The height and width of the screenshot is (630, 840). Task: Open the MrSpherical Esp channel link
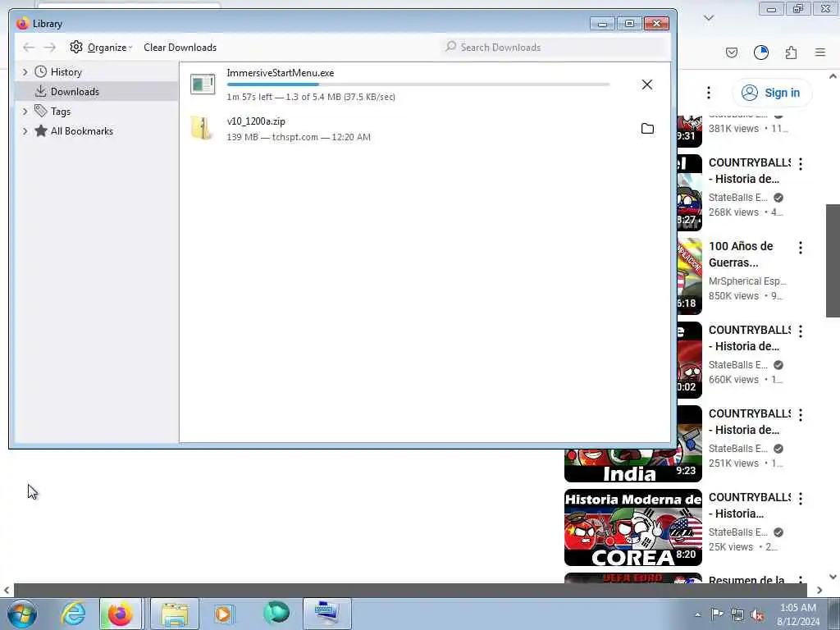click(747, 281)
